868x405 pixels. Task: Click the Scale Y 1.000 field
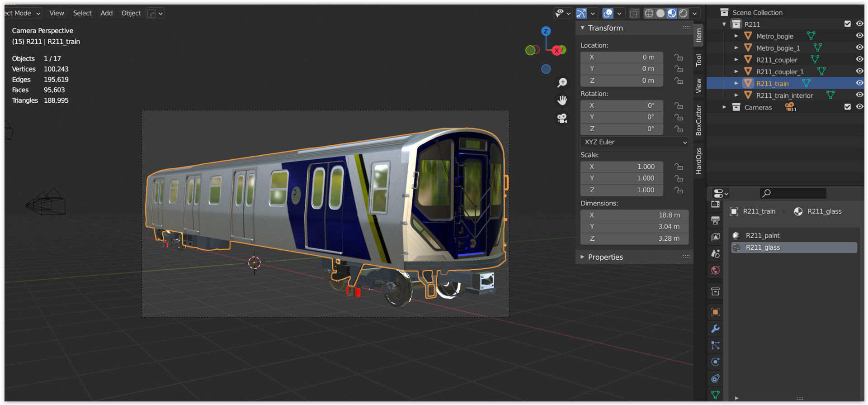(x=622, y=178)
